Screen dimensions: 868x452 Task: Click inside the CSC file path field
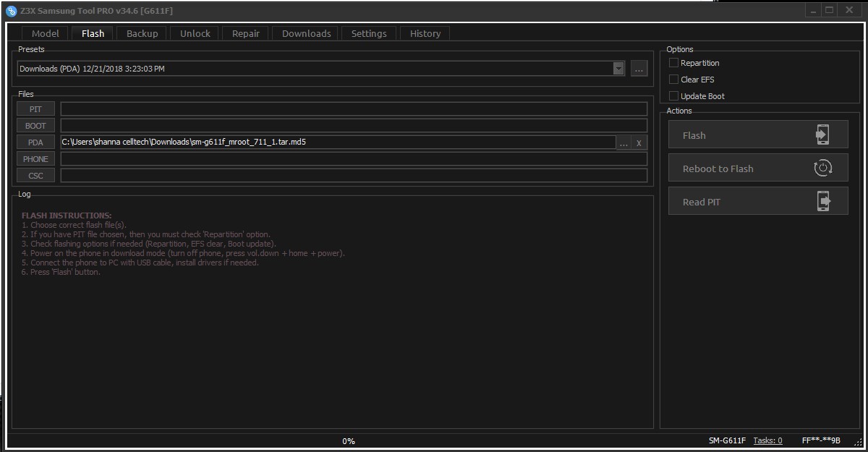pyautogui.click(x=354, y=176)
